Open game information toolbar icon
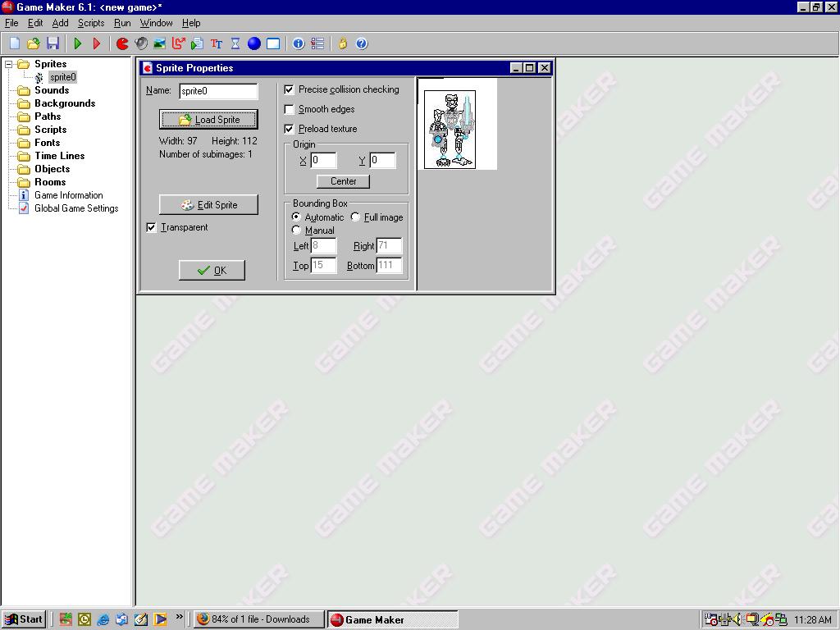 (x=299, y=44)
